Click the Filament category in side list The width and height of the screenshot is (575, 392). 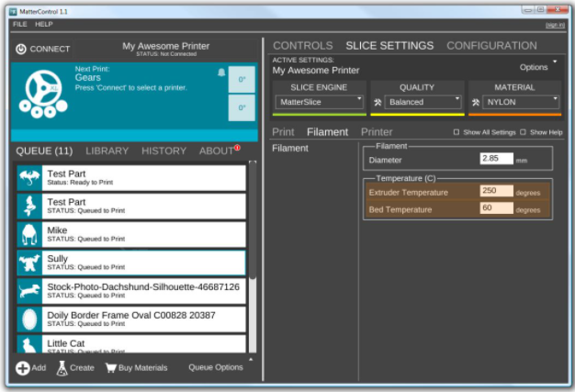pos(290,149)
